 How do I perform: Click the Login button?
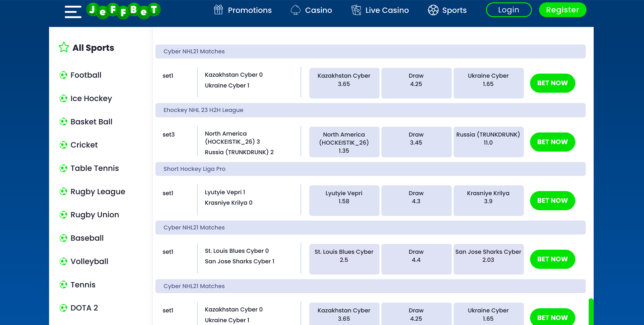[x=508, y=10]
